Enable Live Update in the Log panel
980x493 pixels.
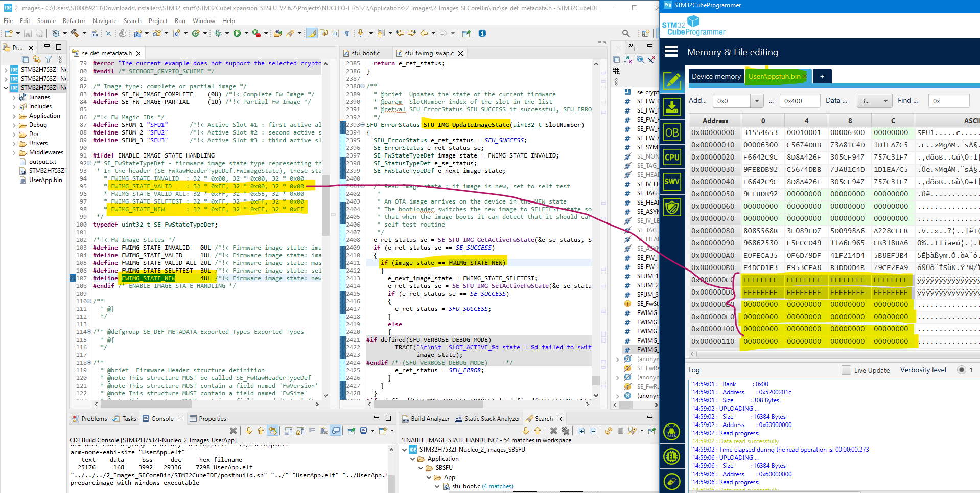846,370
